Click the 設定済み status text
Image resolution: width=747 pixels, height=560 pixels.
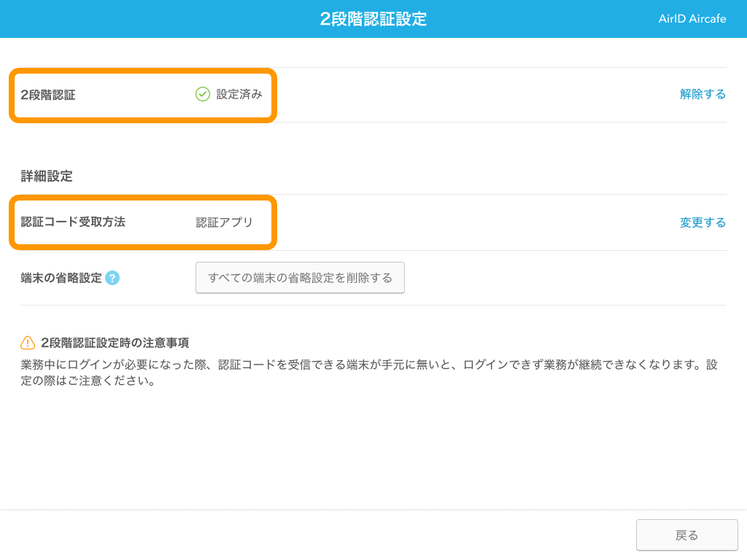pyautogui.click(x=238, y=95)
